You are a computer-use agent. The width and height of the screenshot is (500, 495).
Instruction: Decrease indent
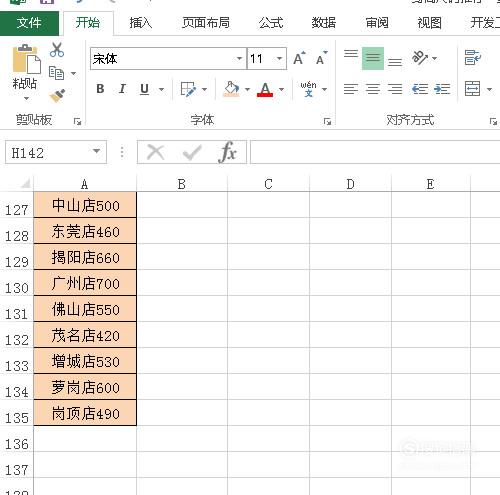pyautogui.click(x=420, y=89)
